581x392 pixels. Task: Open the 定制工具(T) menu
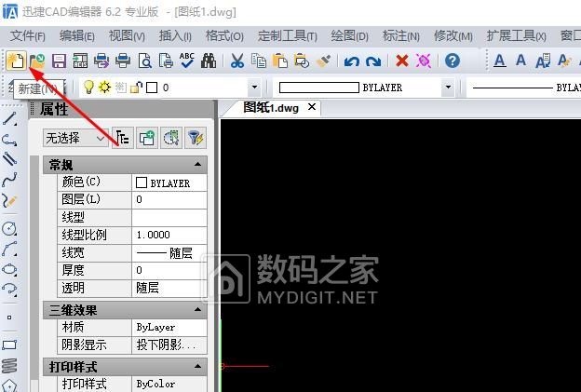[x=288, y=36]
